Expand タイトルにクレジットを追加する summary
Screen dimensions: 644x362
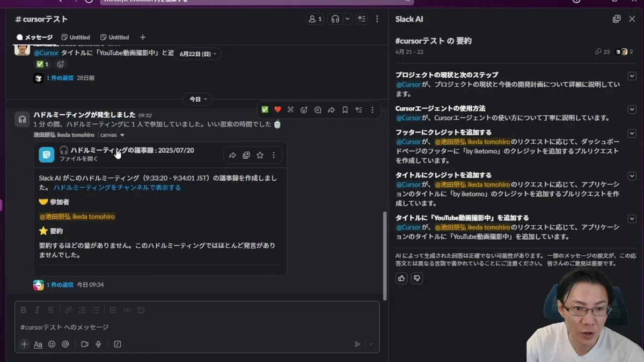(x=632, y=176)
